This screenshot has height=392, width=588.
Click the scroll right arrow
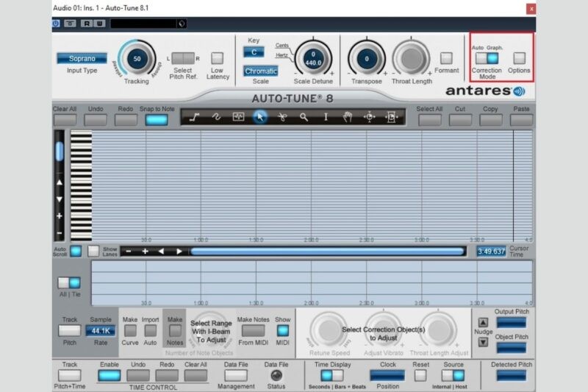point(179,252)
